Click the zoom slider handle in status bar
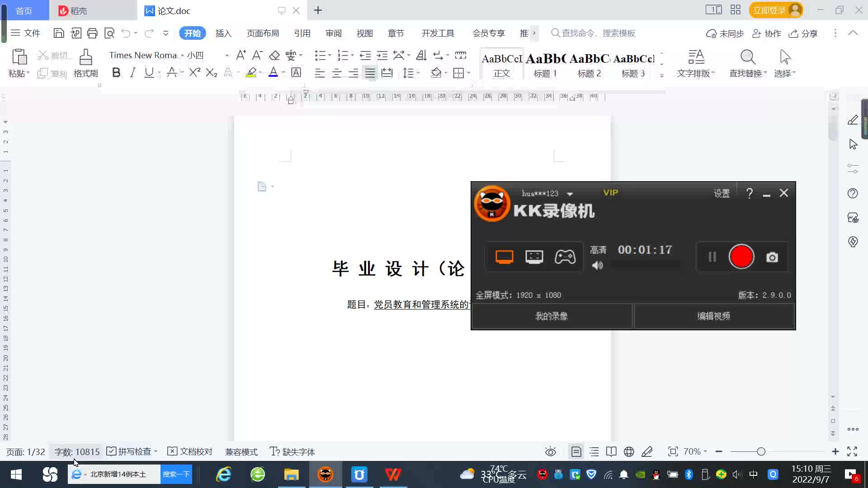868x488 pixels. (x=761, y=452)
